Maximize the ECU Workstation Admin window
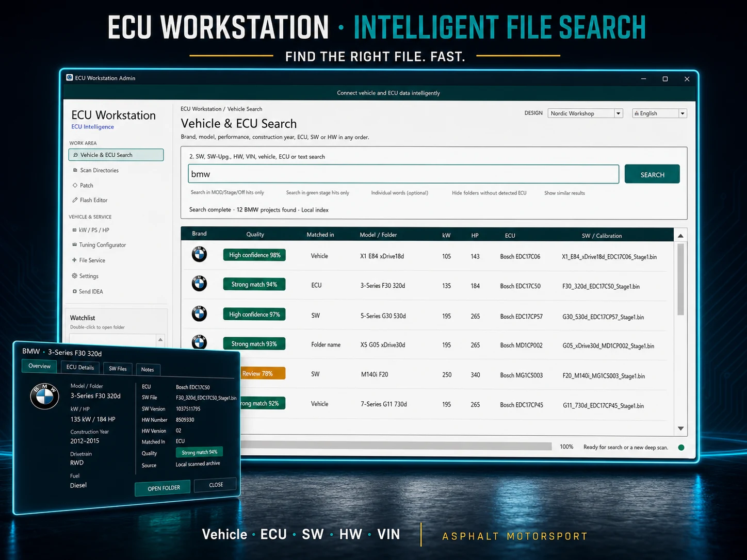The image size is (747, 560). (x=665, y=79)
